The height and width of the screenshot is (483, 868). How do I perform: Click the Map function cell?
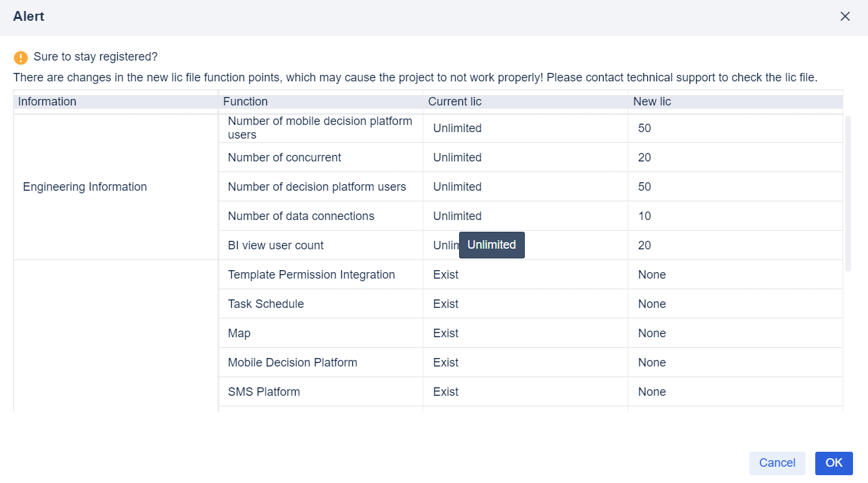239,333
